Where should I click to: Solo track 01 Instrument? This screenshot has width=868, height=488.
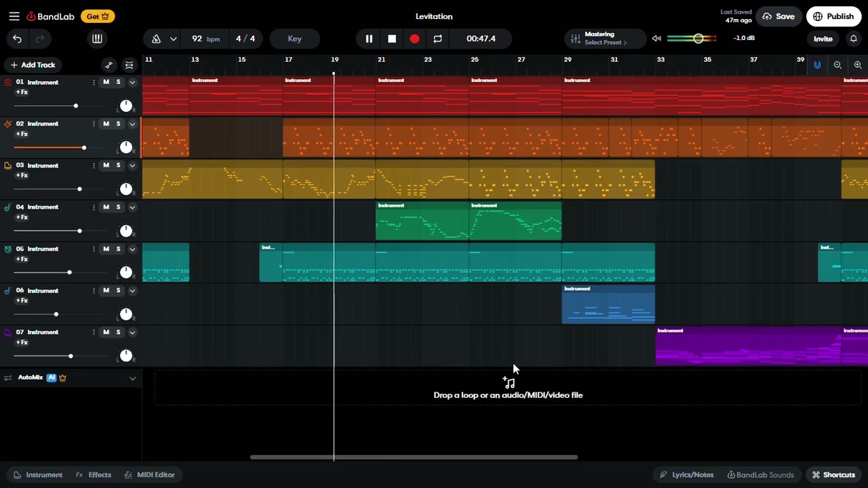tap(118, 82)
